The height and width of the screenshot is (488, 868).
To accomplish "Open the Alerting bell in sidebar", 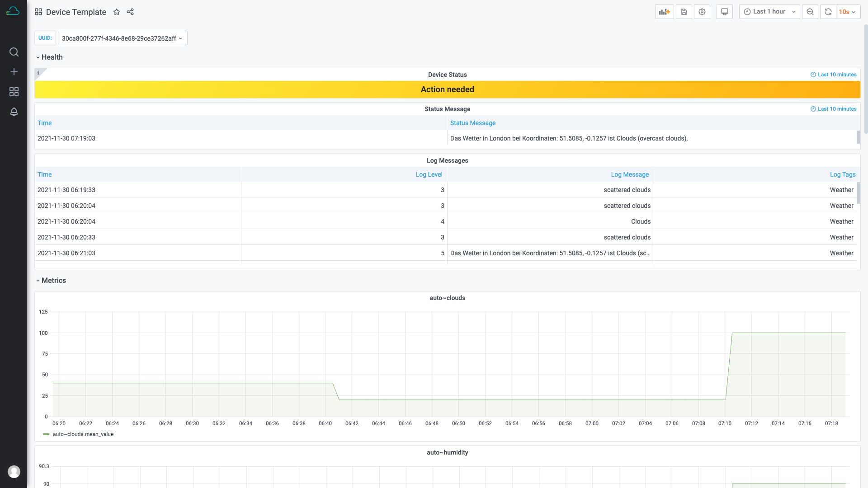I will coord(14,112).
